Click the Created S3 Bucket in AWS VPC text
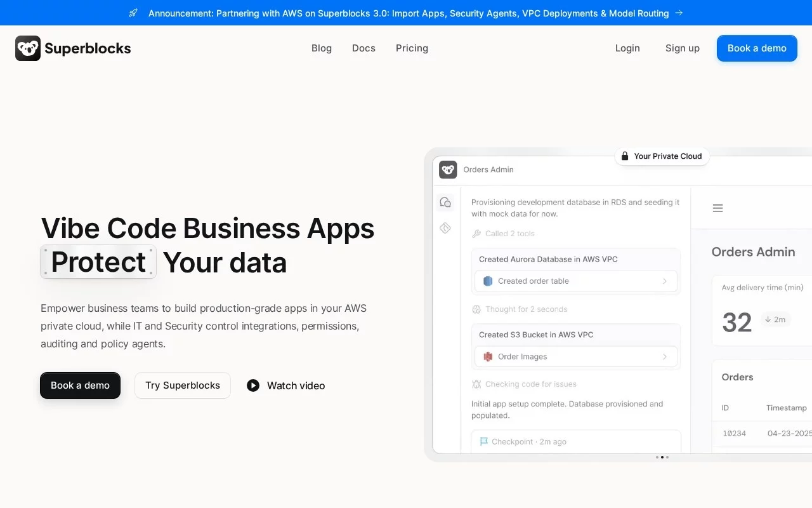812x508 pixels. 536,335
